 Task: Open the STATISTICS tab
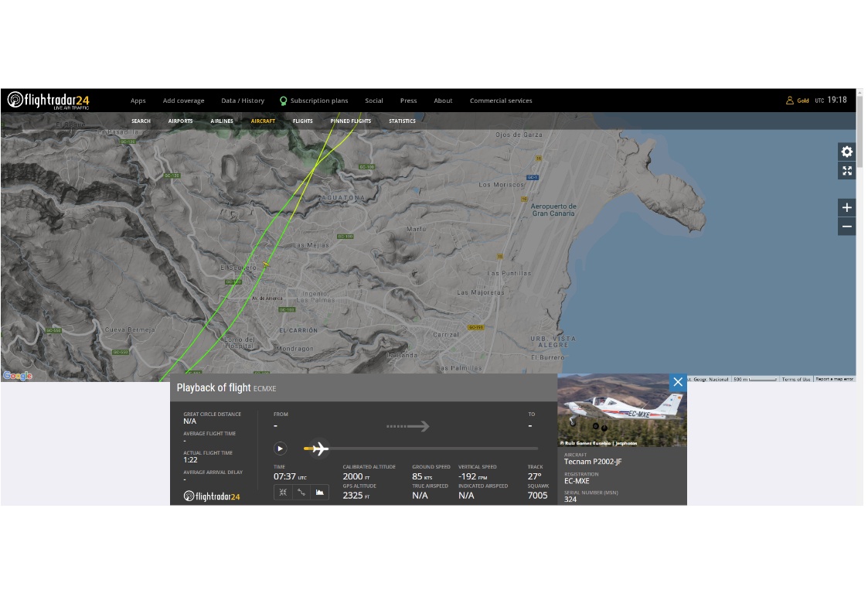(x=402, y=121)
